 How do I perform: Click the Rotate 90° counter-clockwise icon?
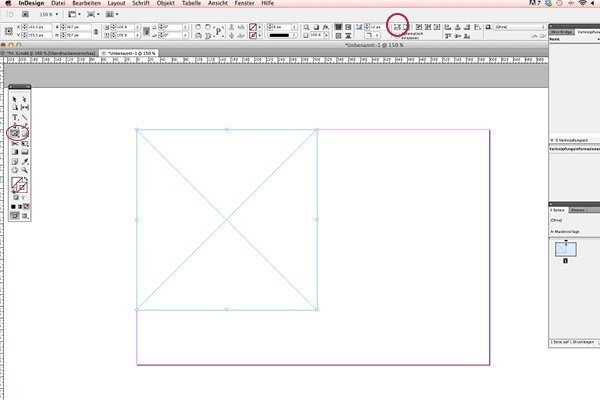pos(207,27)
